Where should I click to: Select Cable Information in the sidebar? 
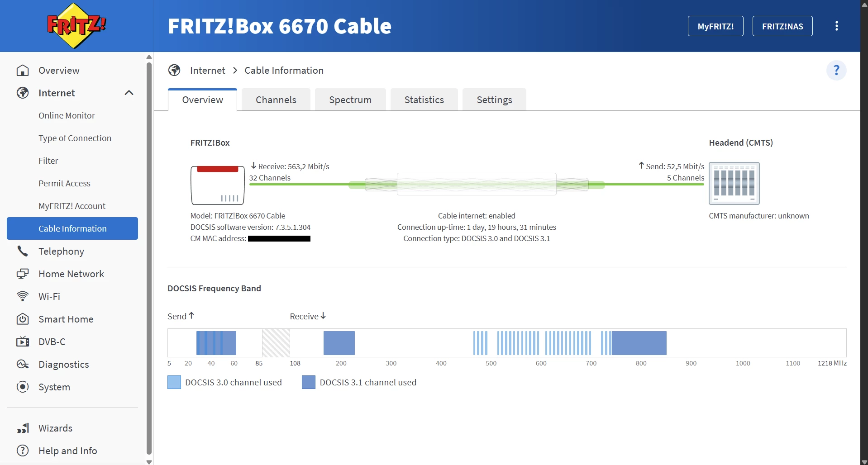click(x=72, y=228)
